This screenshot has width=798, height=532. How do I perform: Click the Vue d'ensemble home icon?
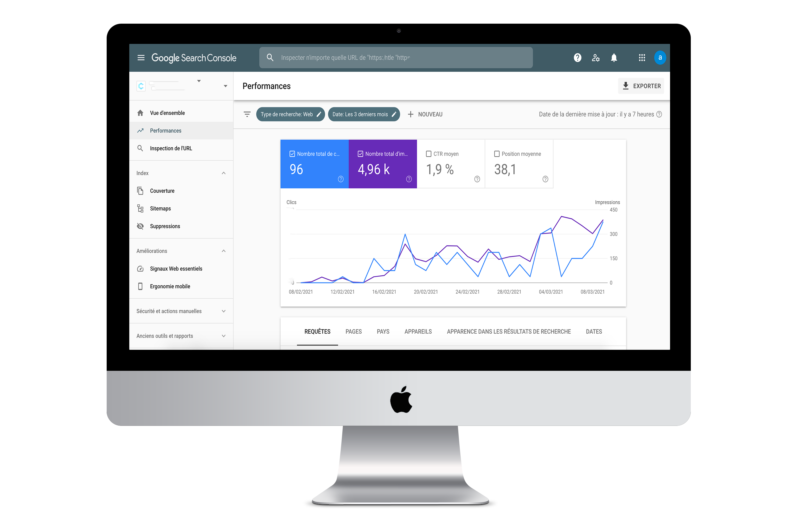(x=141, y=112)
